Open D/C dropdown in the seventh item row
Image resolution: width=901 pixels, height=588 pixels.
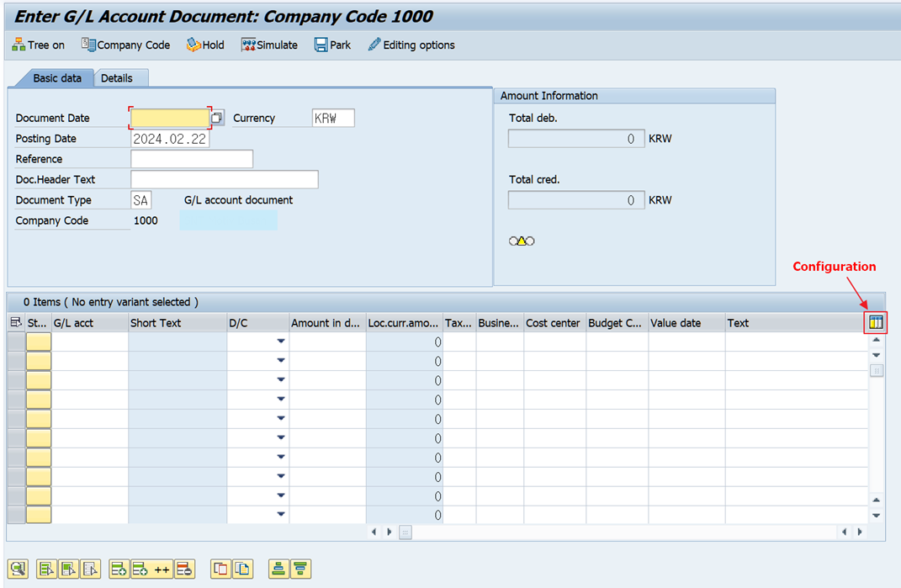(280, 457)
